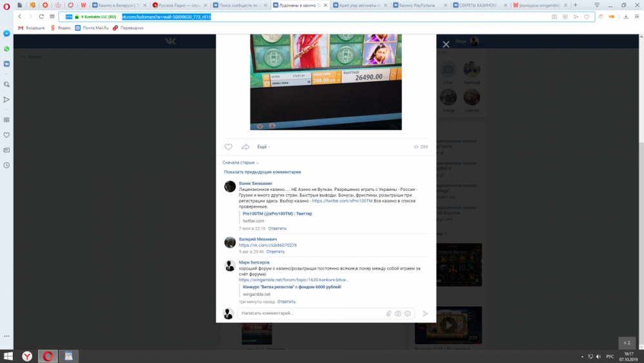
Task: Open start page grid button
Action: 52,17
